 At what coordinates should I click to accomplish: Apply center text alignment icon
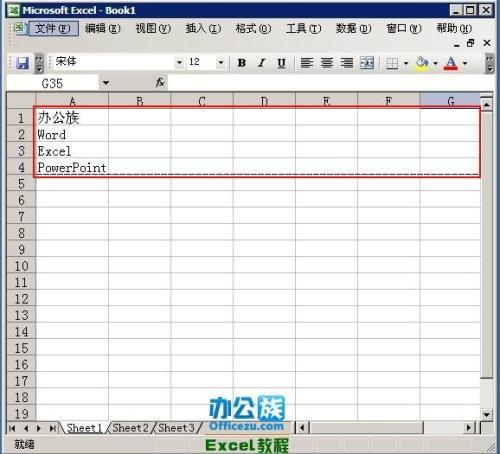tap(327, 63)
